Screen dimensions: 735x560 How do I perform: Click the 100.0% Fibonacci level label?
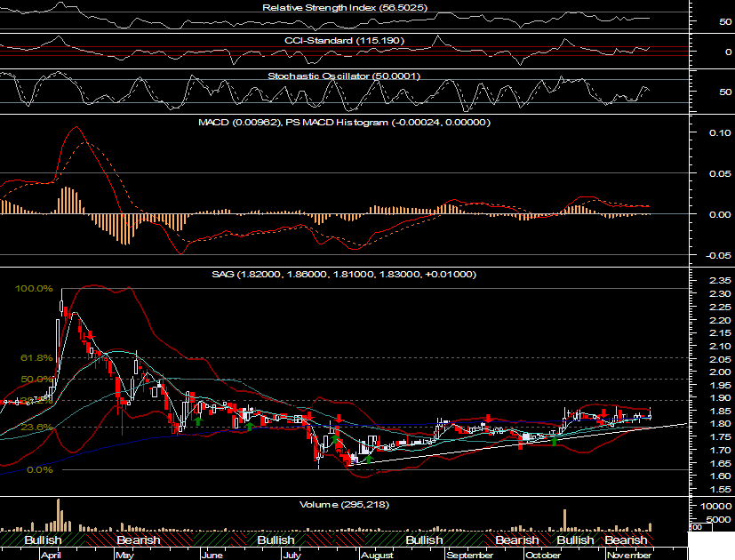pos(35,290)
